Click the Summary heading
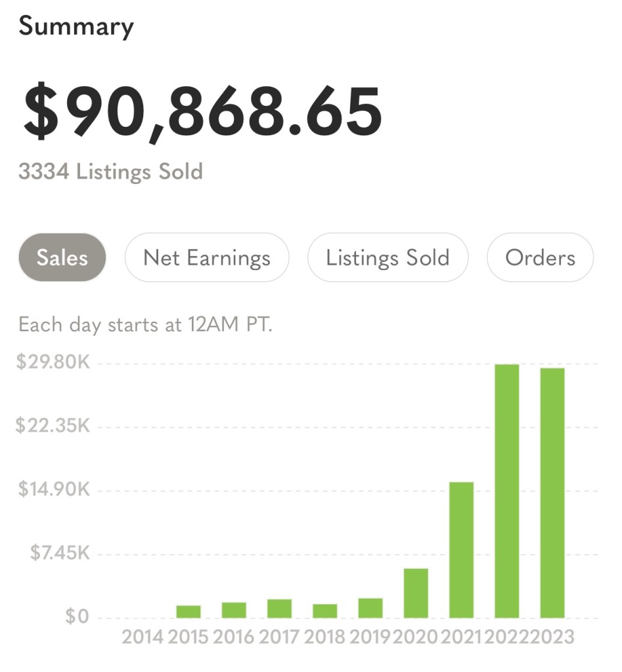Screen dimensions: 622x672 click(x=76, y=26)
